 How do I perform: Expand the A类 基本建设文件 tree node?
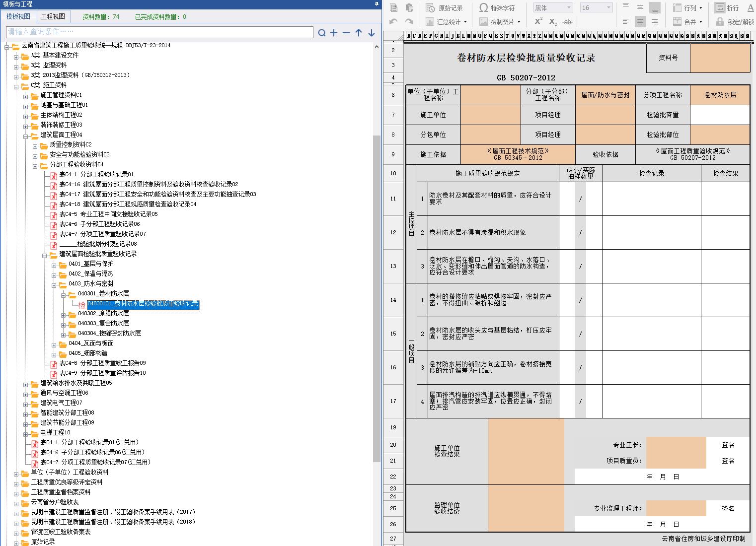[16, 56]
